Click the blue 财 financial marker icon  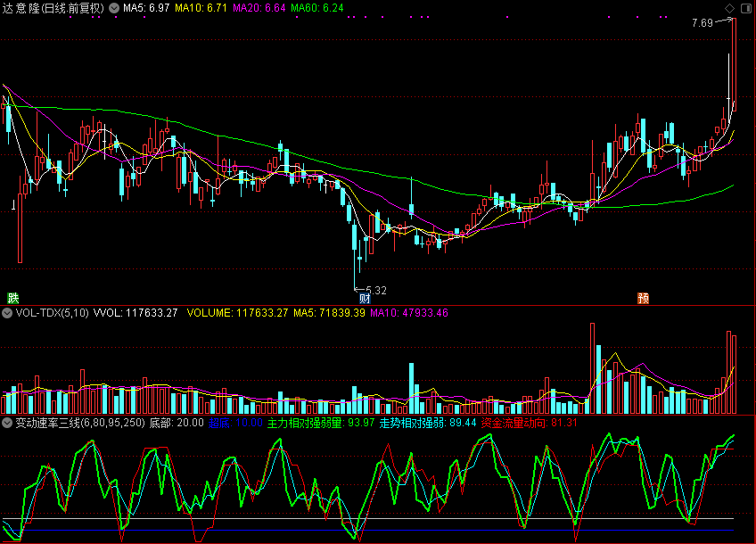click(365, 299)
